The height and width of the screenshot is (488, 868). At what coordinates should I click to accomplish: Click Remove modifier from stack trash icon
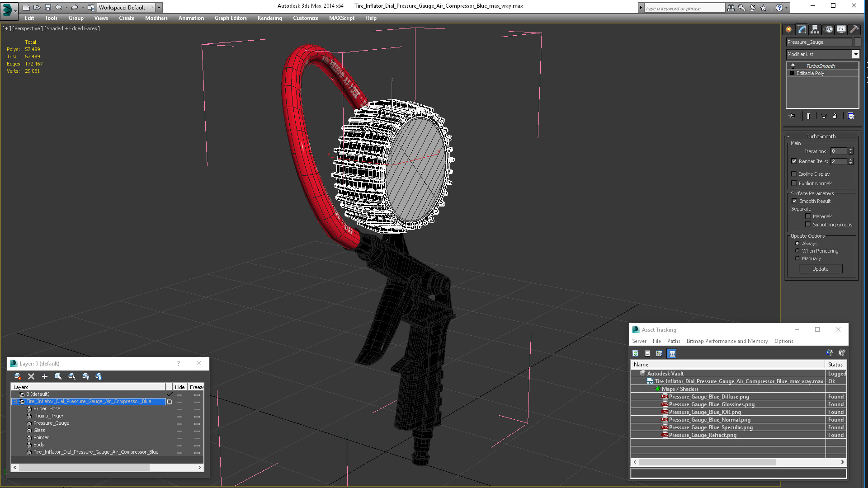click(835, 116)
